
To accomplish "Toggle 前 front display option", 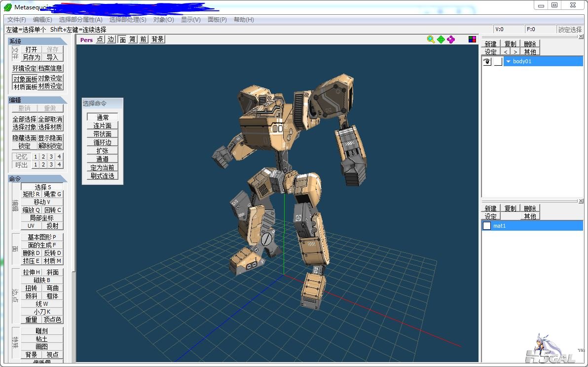I will pos(144,40).
